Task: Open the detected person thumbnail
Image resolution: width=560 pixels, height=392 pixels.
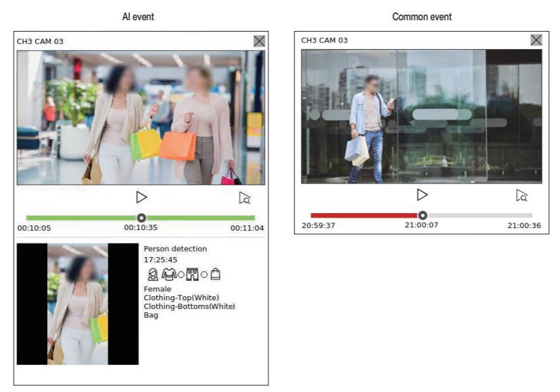Action: [x=78, y=304]
